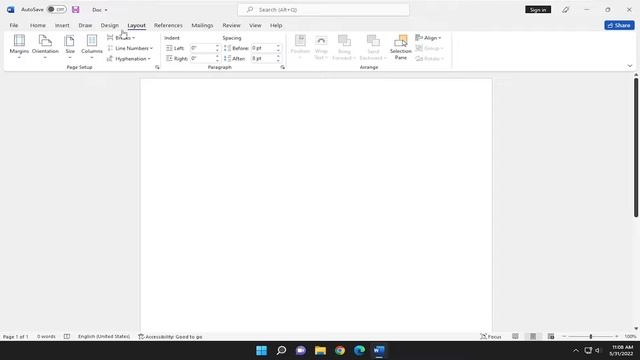Click the zoom in plus button
Viewport: 640px width, 360px height.
(x=616, y=336)
